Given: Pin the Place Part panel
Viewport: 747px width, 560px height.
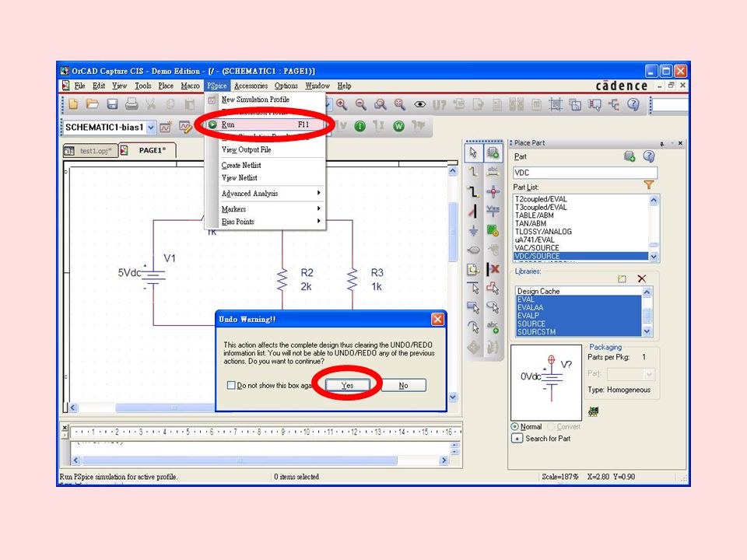Looking at the screenshot, I should pyautogui.click(x=661, y=143).
